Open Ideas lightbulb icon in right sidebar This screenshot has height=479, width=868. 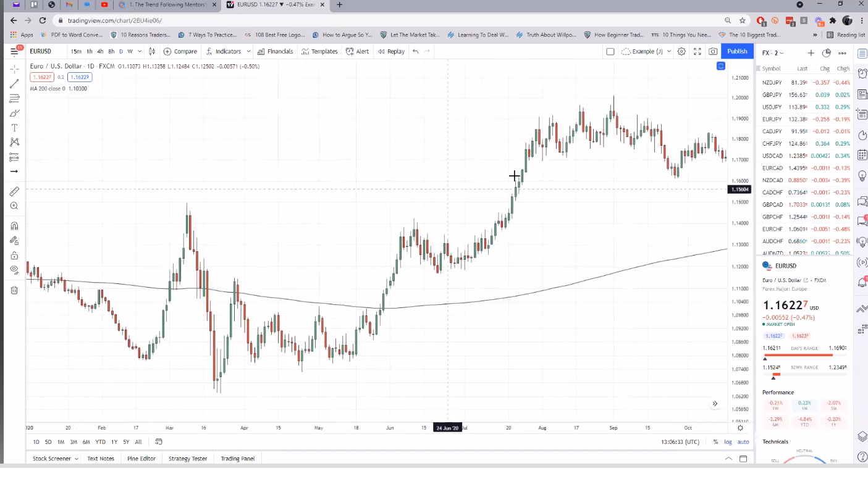point(862,176)
